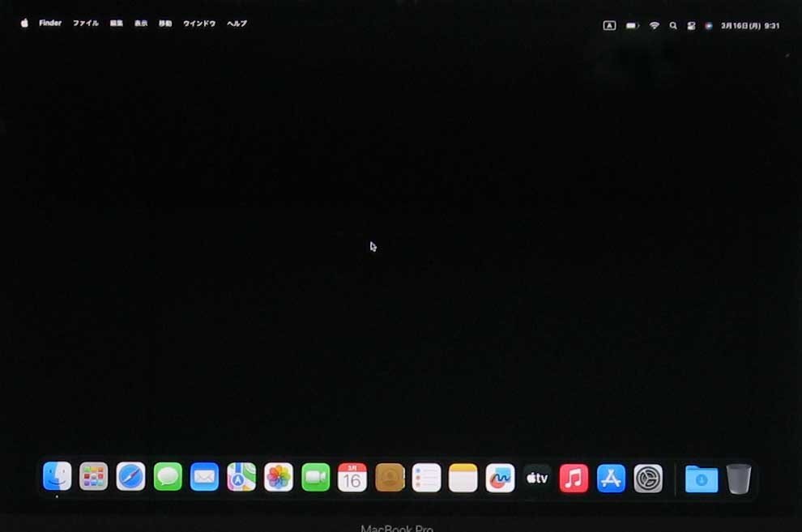Open the Contacts app icon

coord(390,478)
